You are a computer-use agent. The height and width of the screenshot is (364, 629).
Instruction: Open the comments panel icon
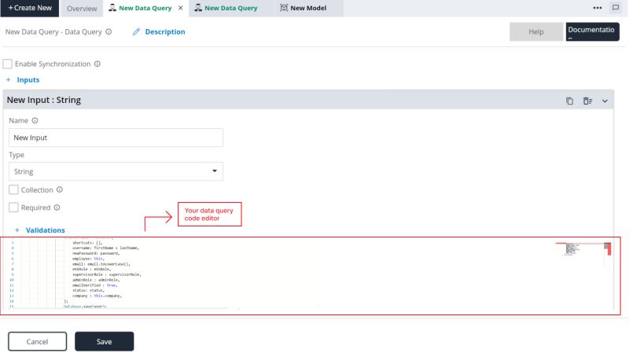[x=616, y=8]
